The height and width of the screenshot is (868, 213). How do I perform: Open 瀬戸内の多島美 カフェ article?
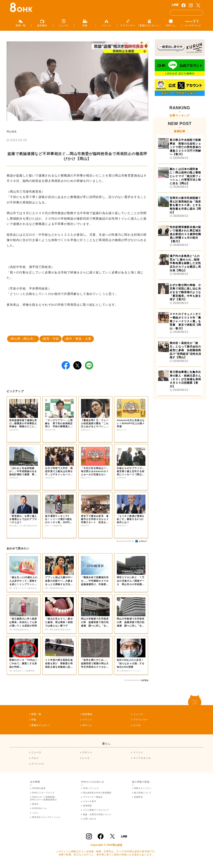click(180, 264)
